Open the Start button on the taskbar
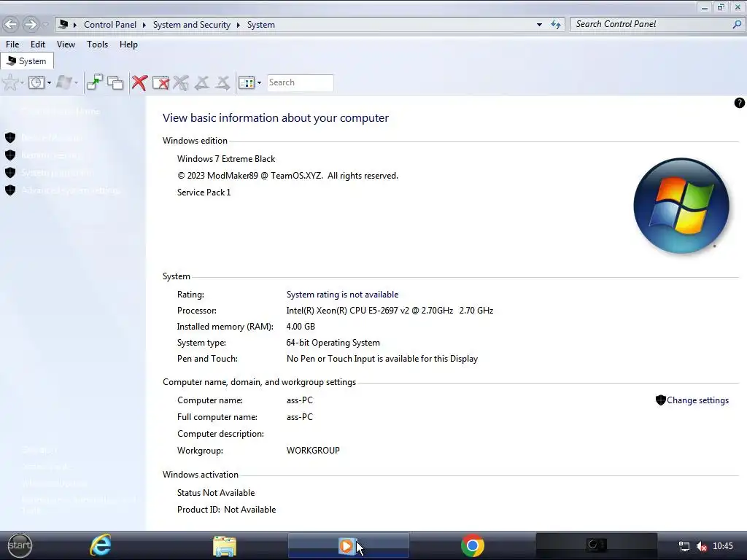 tap(20, 545)
